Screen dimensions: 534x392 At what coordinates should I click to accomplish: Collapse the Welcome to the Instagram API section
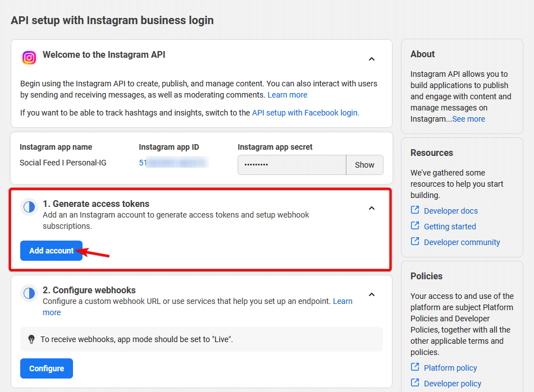372,59
